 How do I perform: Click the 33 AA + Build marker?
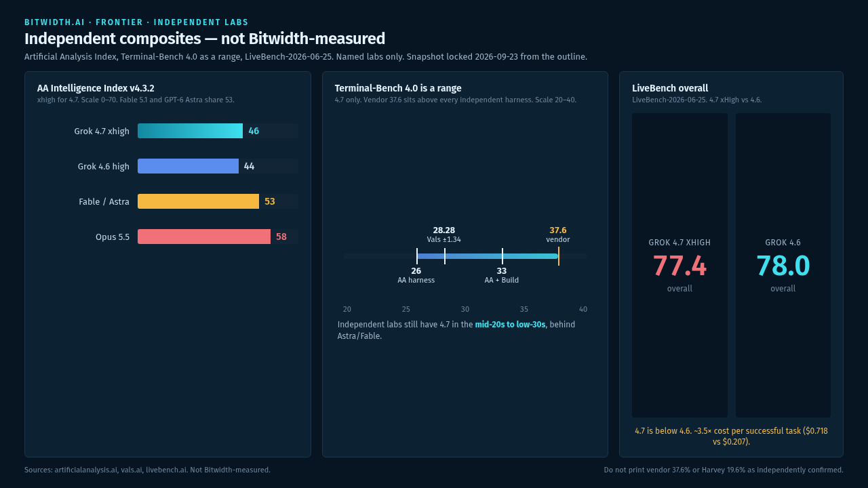tap(502, 256)
